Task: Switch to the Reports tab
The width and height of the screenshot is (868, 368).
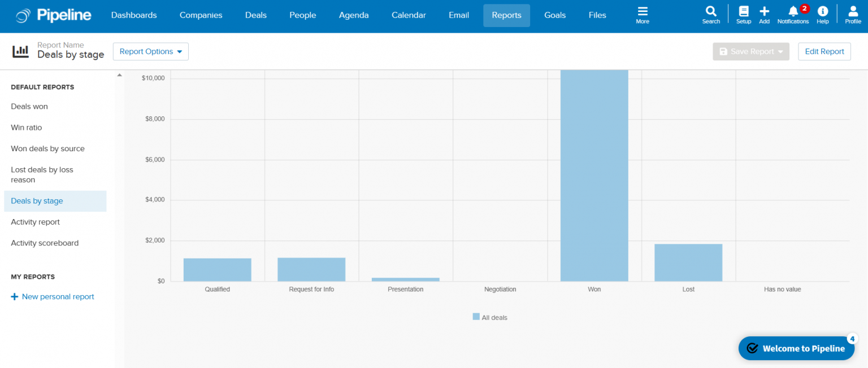Action: [x=506, y=15]
